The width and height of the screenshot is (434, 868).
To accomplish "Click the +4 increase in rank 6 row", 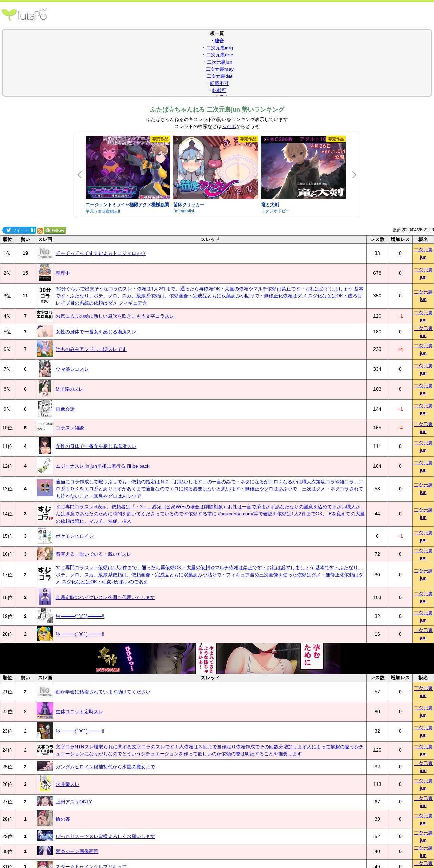I will [400, 349].
